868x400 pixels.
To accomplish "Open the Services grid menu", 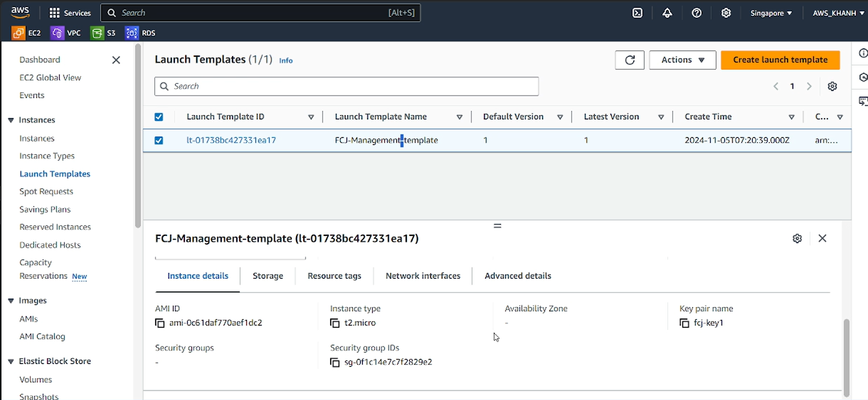I will pyautogui.click(x=70, y=13).
